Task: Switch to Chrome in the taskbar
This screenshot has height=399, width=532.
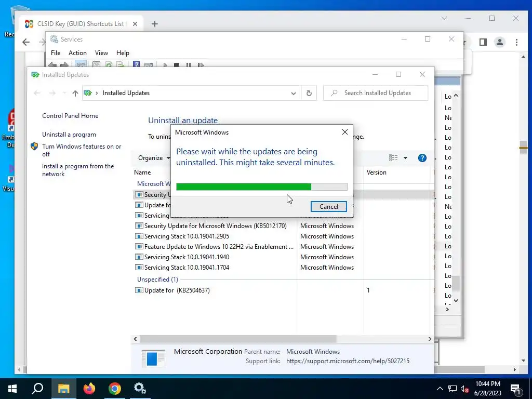Action: [x=115, y=389]
